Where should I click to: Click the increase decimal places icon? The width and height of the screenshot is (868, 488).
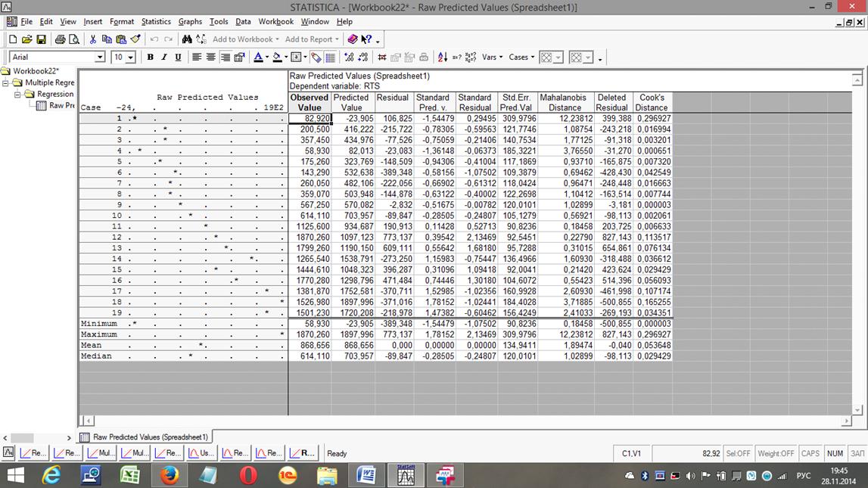(348, 58)
